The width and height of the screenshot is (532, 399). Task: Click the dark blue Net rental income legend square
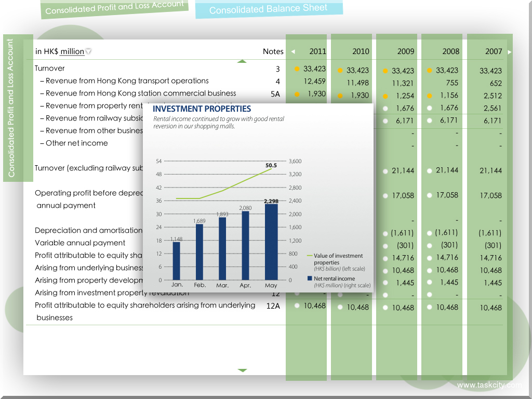[310, 279]
